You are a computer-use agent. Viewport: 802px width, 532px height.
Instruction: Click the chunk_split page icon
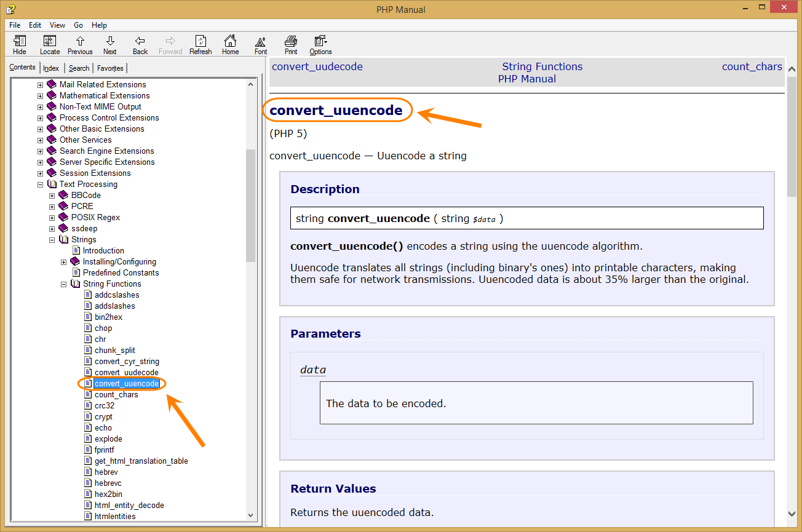tap(88, 350)
